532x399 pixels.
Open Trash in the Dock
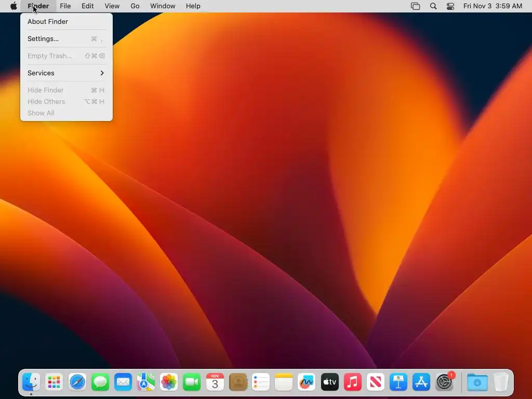coord(501,382)
